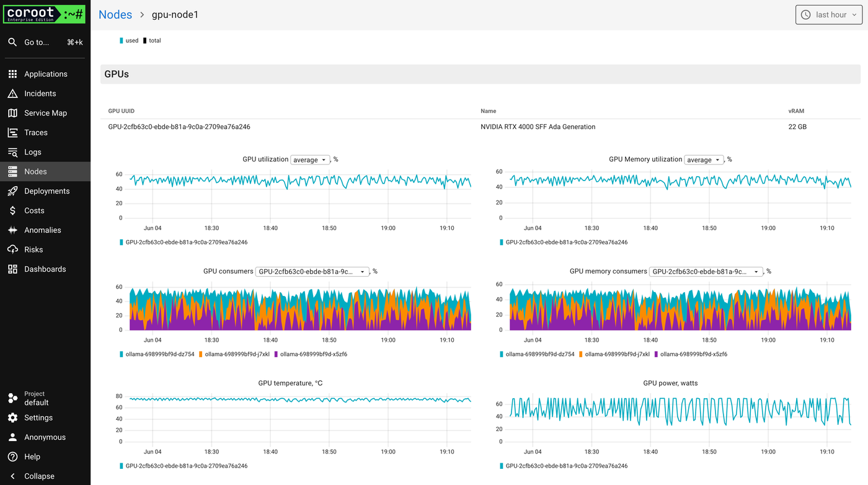Click the 'Go to...' search field
Viewport: 868px width, 485px height.
[37, 42]
